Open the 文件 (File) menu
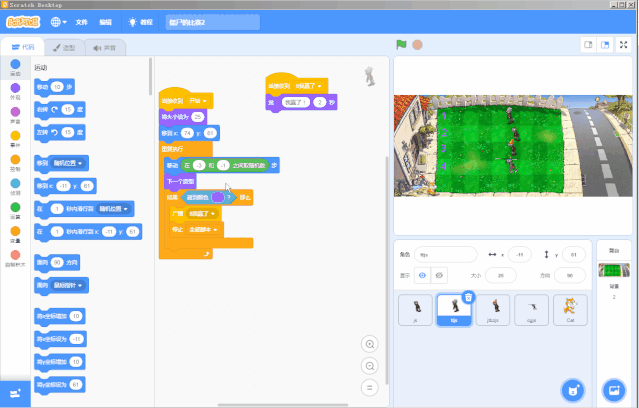Screen dimensions: 639x408 coord(81,22)
